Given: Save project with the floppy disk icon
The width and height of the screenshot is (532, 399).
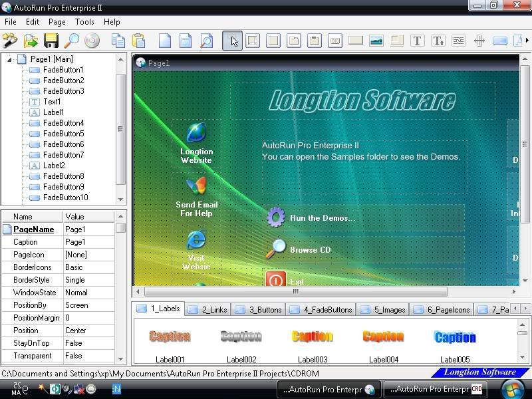Looking at the screenshot, I should pos(51,41).
